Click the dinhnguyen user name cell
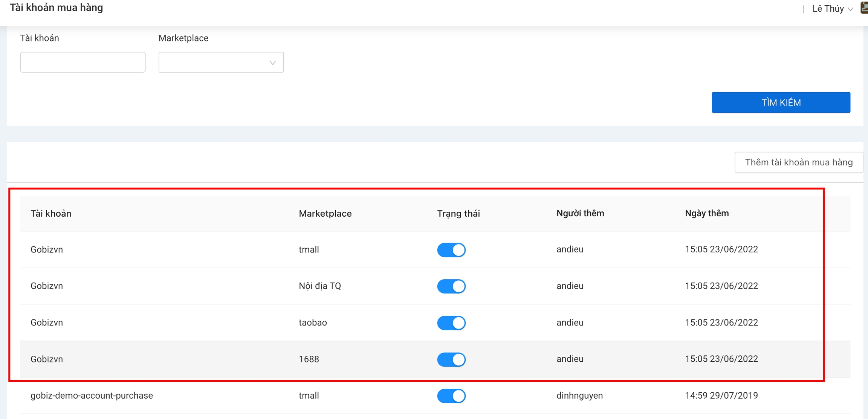The height and width of the screenshot is (419, 868). 579,396
